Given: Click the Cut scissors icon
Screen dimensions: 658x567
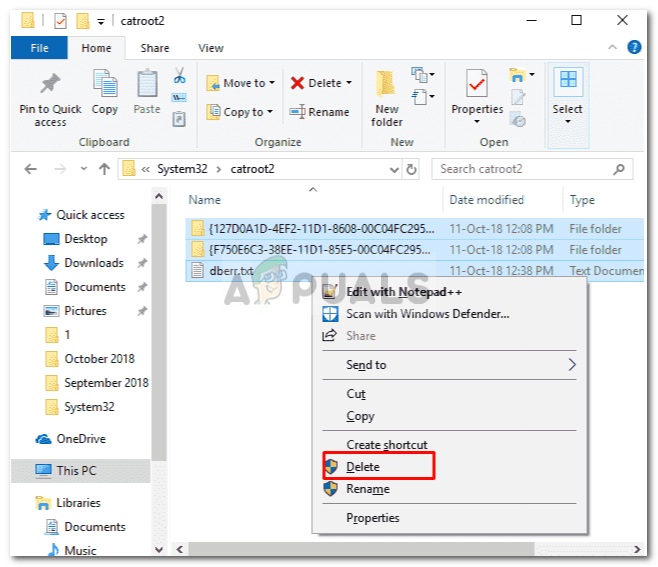Looking at the screenshot, I should 179,76.
